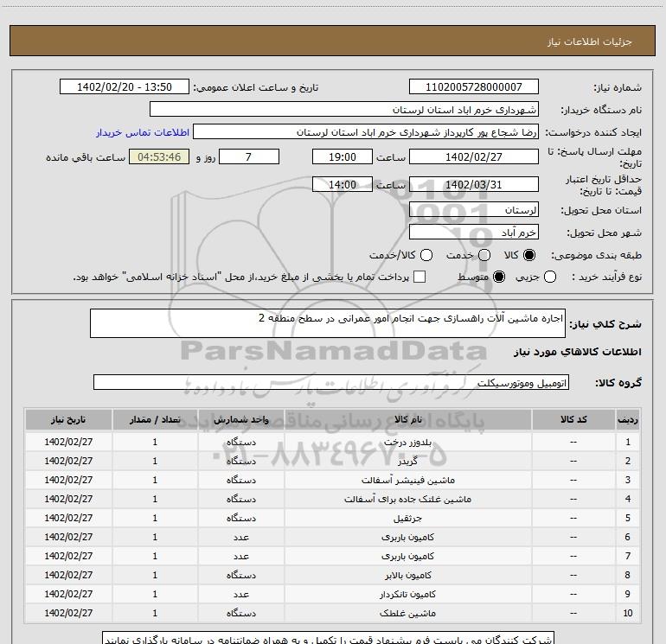Viewport: 666px width, 644px height.
Task: Click the ردیف column header
Action: 628,419
